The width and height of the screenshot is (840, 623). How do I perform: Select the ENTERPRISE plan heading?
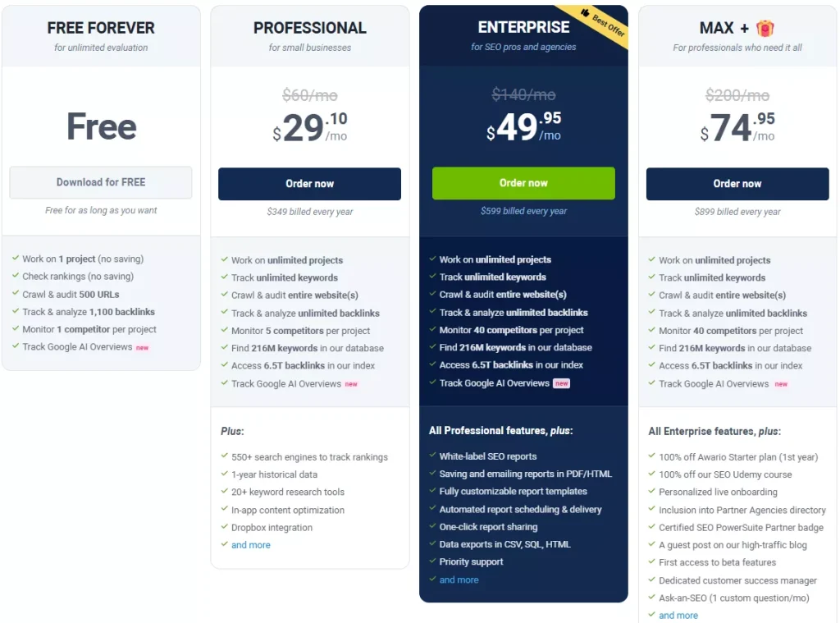(x=523, y=28)
